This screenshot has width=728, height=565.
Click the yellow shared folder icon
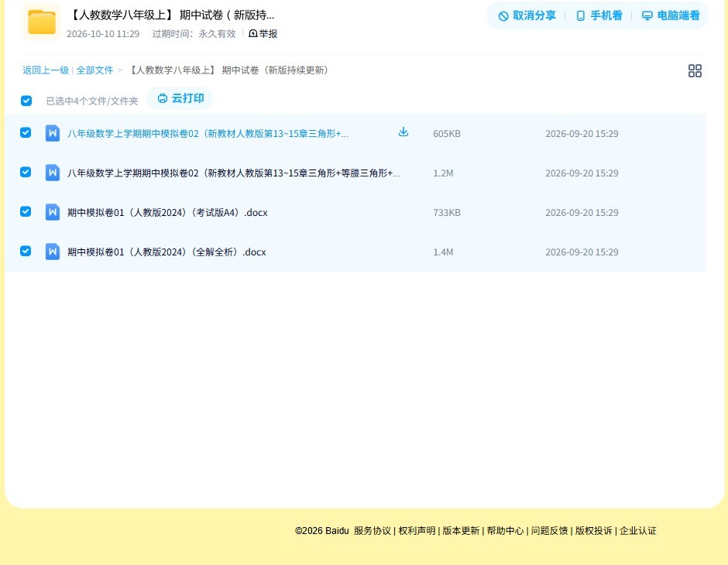point(42,22)
